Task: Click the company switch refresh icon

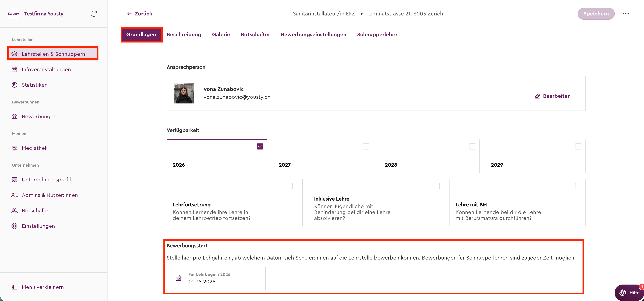Action: (x=94, y=14)
